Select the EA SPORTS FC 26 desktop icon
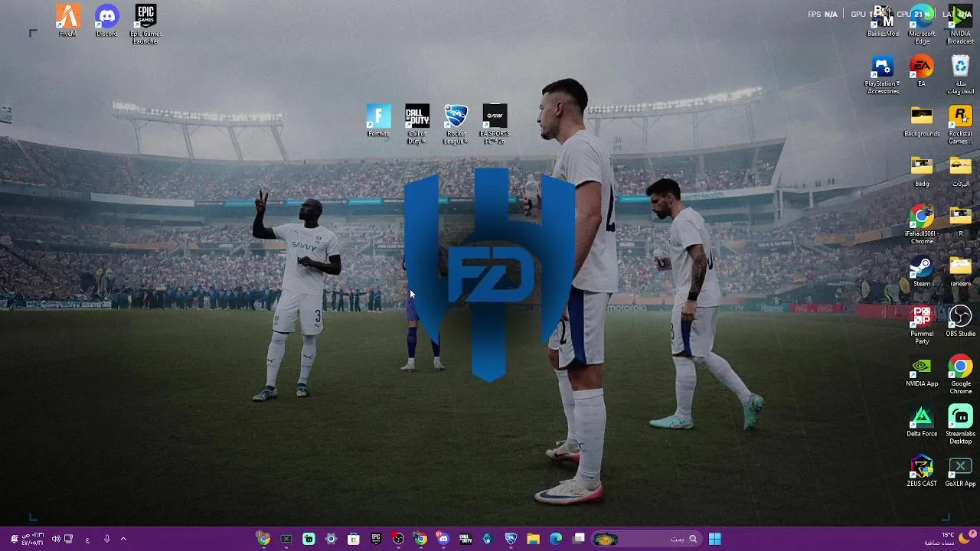Screen dimensions: 980x551 point(495,124)
